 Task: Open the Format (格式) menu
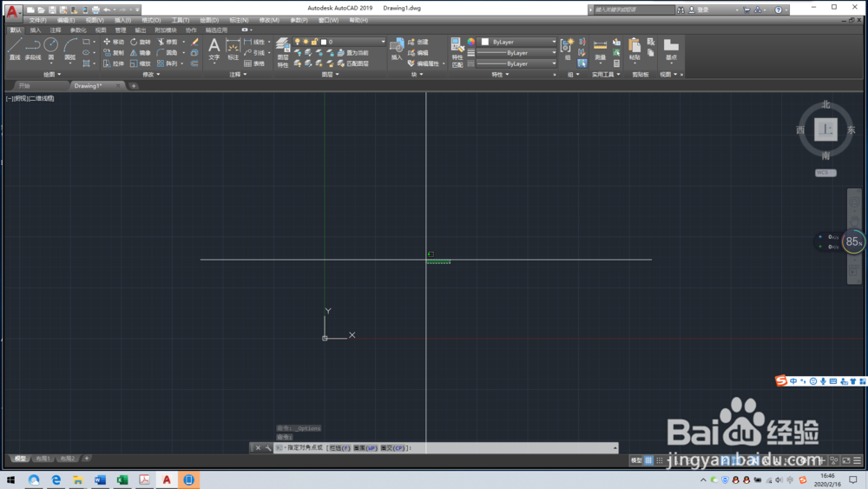pos(151,21)
